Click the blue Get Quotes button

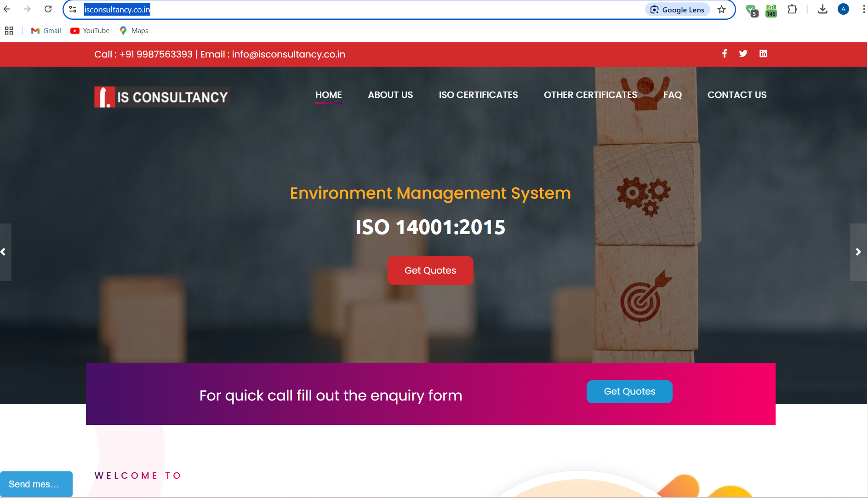point(629,392)
